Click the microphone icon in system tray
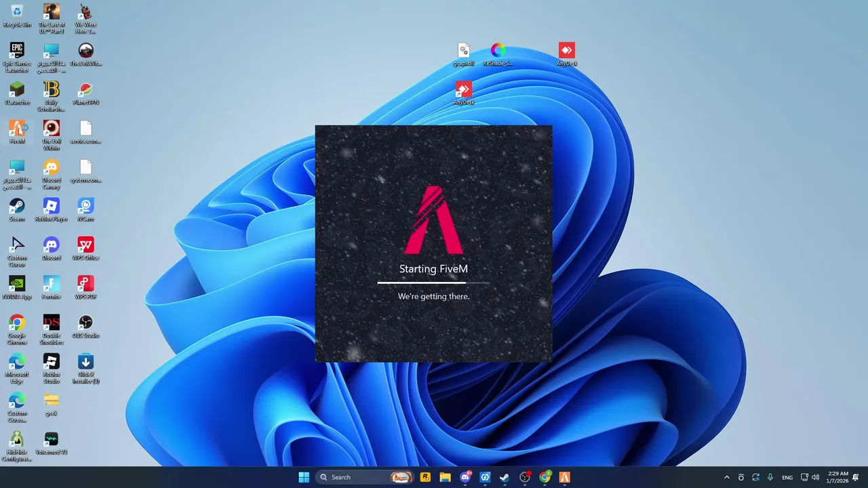868x488 pixels. [770, 477]
